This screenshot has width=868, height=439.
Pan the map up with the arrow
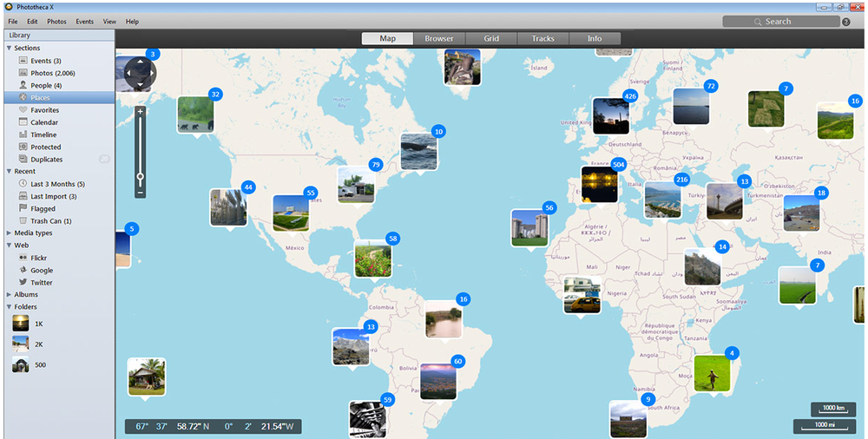[x=140, y=61]
